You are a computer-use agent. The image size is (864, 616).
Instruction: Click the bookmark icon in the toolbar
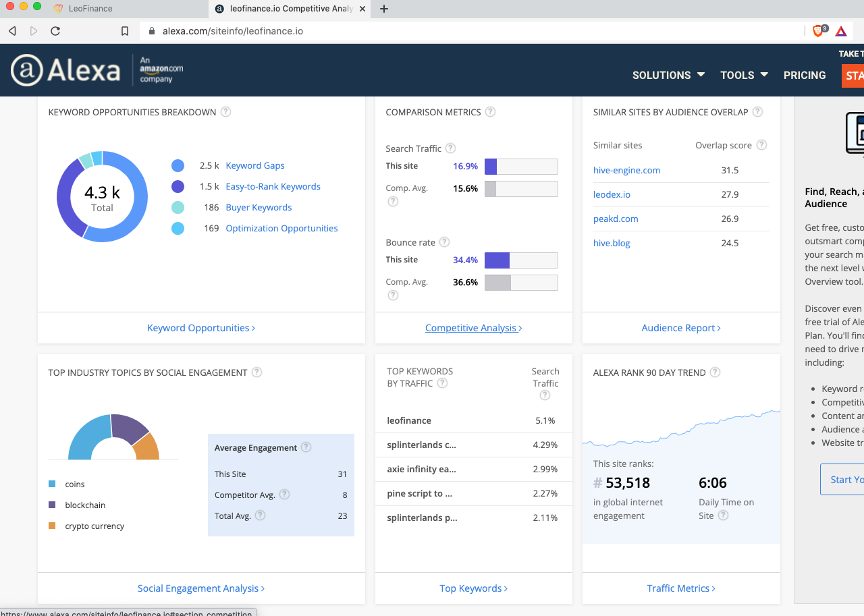point(125,31)
